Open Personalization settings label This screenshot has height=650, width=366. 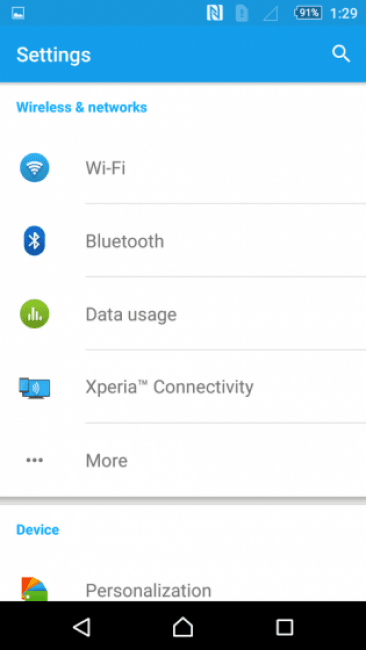(148, 590)
